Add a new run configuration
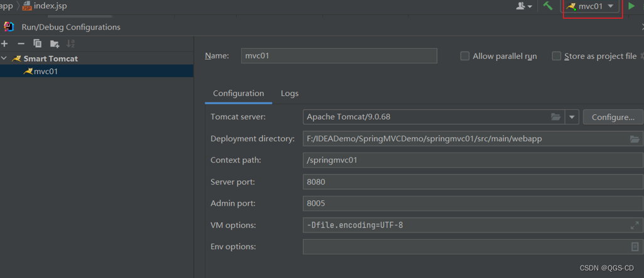 click(x=4, y=44)
